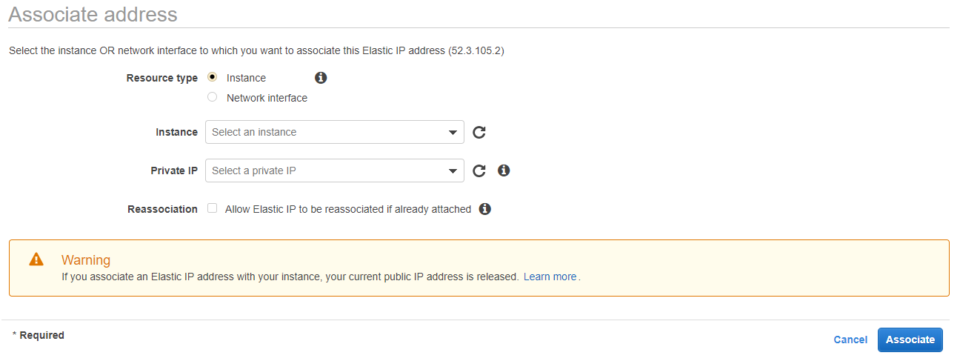Choose the Network interface radio option

(x=213, y=97)
